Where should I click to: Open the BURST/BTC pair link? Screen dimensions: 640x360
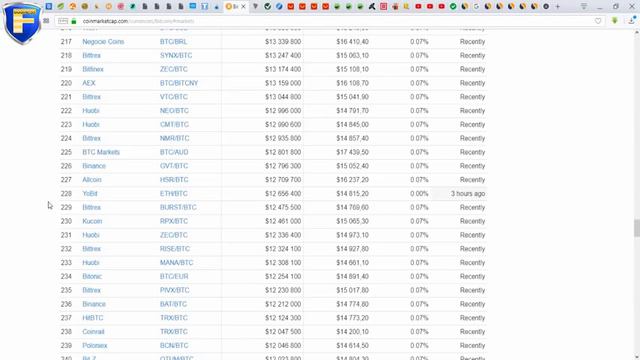click(x=178, y=207)
